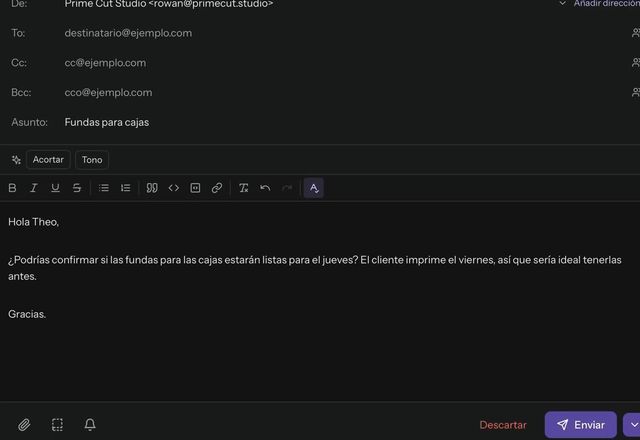640x440 pixels.
Task: Click the dashed square template icon
Action: (x=57, y=425)
